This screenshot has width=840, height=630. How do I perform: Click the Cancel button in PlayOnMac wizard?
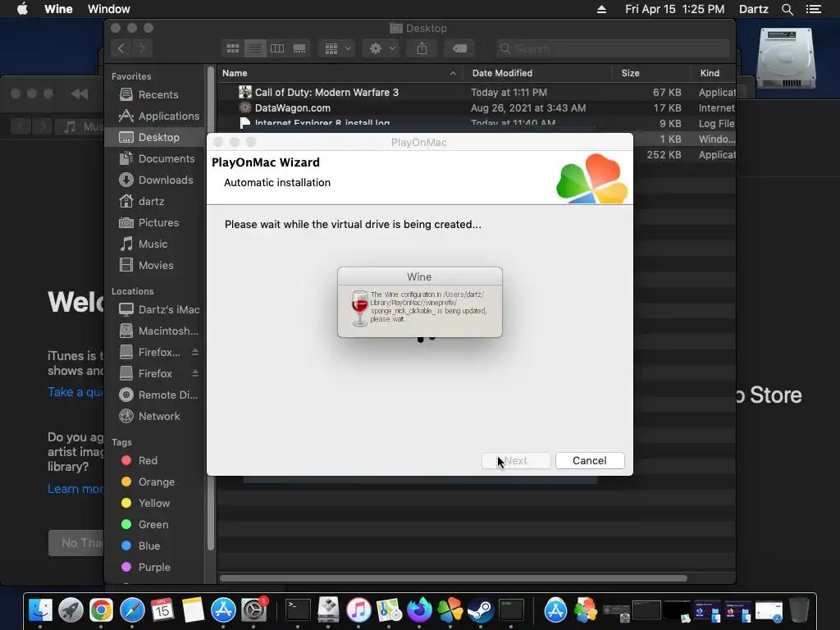click(590, 461)
